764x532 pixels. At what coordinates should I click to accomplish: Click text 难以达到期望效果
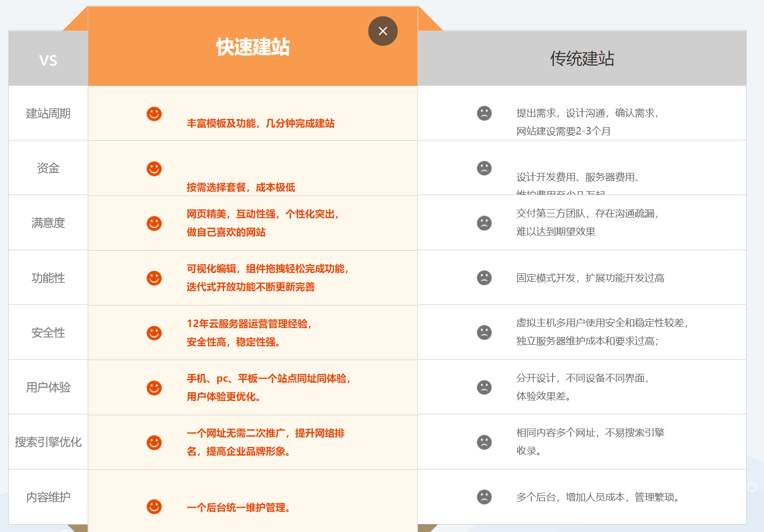pos(556,232)
